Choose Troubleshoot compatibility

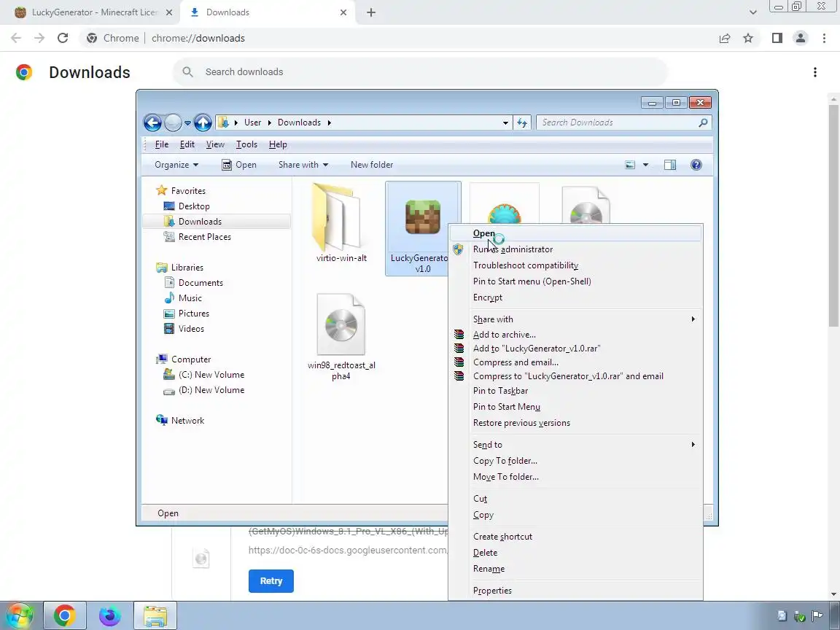(x=575, y=265)
